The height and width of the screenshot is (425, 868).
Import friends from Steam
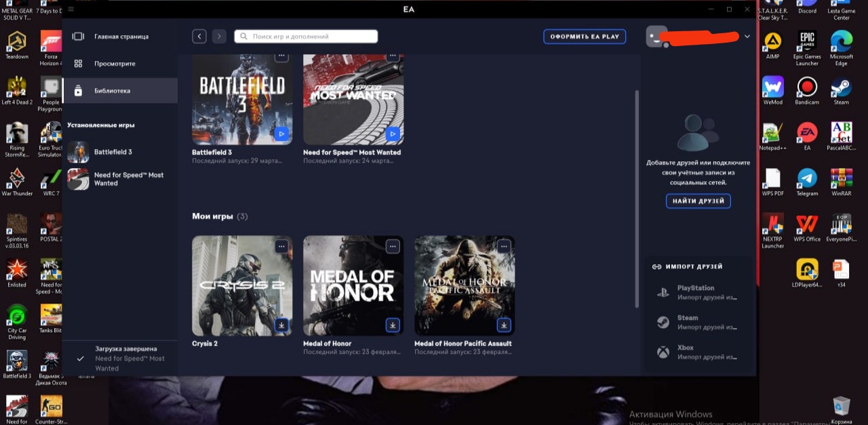698,322
